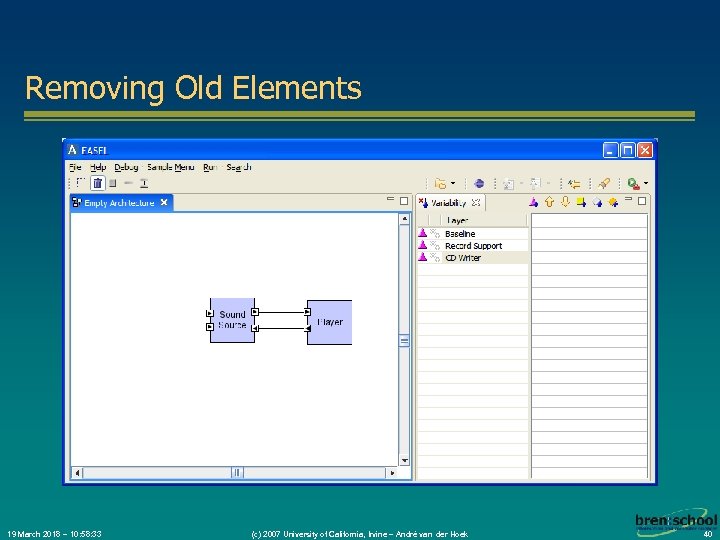720x540 pixels.
Task: Click vertical scrollbar up arrow in editor
Action: [x=404, y=219]
